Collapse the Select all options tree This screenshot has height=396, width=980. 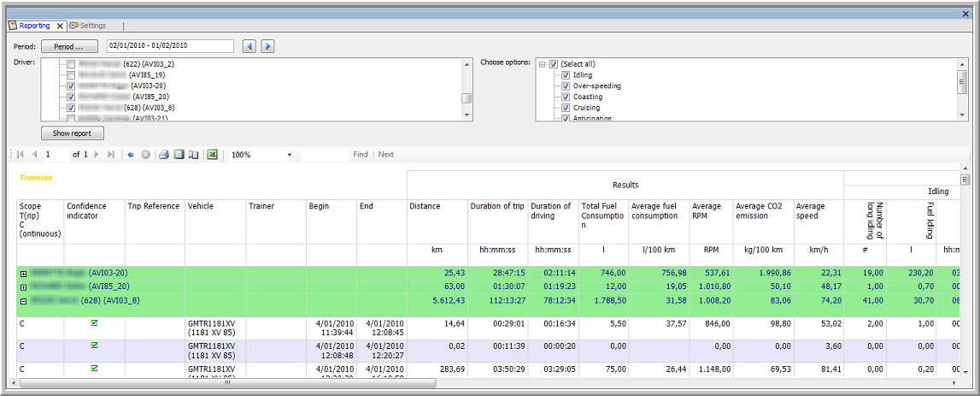tap(541, 64)
